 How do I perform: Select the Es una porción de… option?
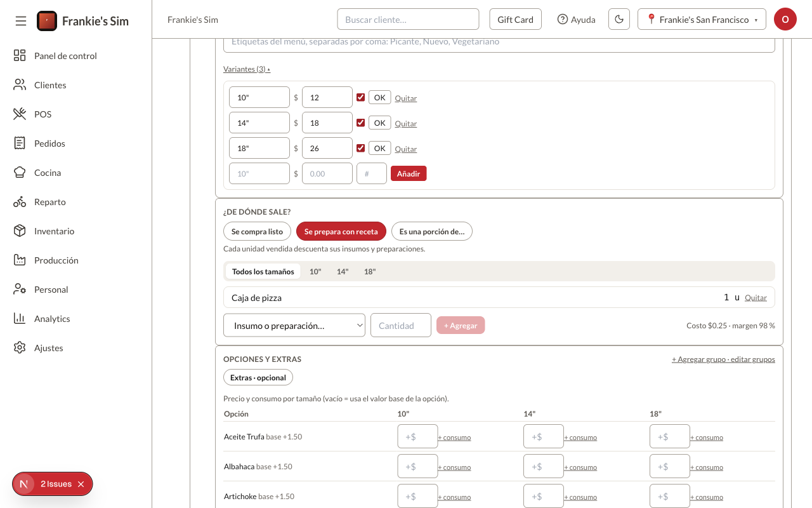coord(432,231)
